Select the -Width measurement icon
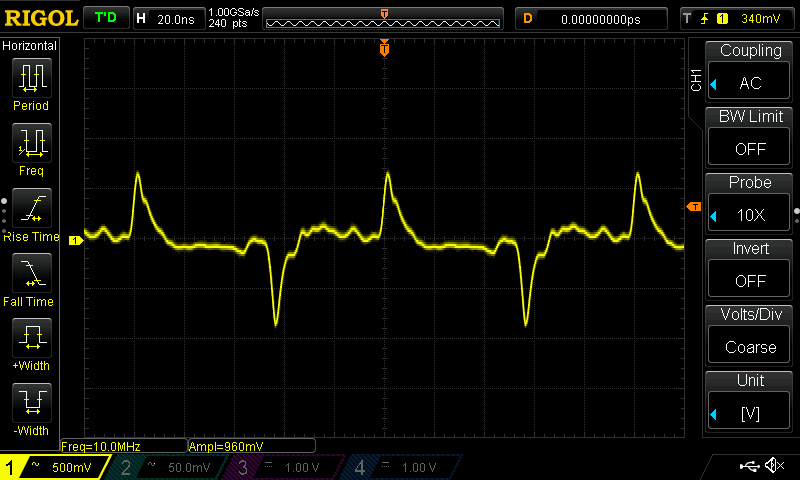The image size is (800, 480). [x=32, y=402]
